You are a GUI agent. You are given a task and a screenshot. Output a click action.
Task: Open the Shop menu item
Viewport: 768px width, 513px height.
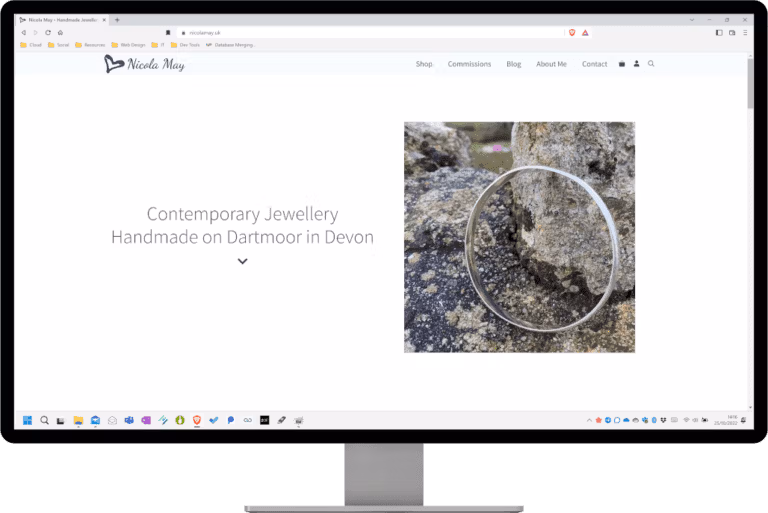(x=424, y=64)
